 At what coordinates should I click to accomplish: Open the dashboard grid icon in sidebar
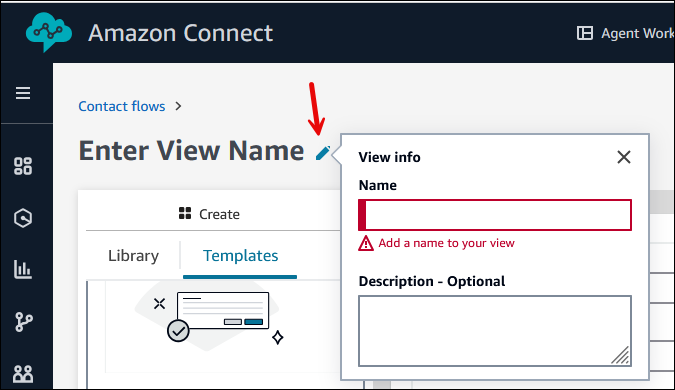(23, 166)
